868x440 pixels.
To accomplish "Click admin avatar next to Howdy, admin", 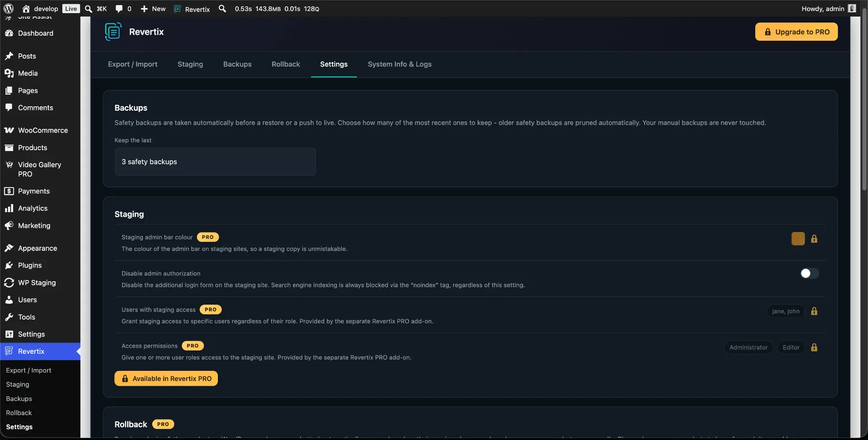I will pos(852,8).
